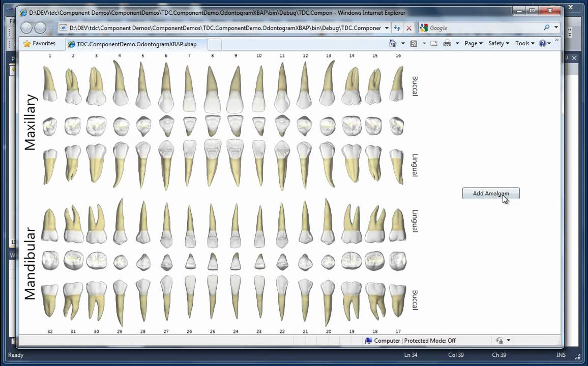Select mandibular tooth 17 buccal view
This screenshot has width=588, height=366.
(397, 300)
